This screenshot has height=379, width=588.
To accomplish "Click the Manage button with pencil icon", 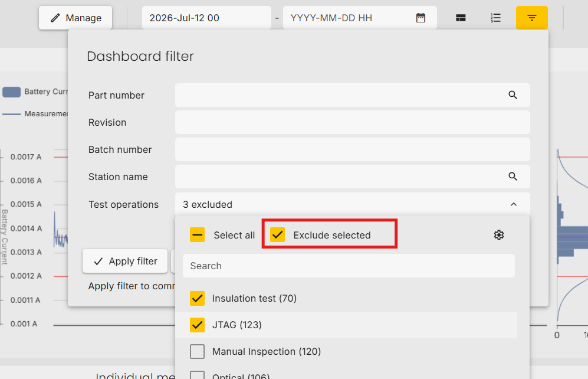I will [x=75, y=18].
